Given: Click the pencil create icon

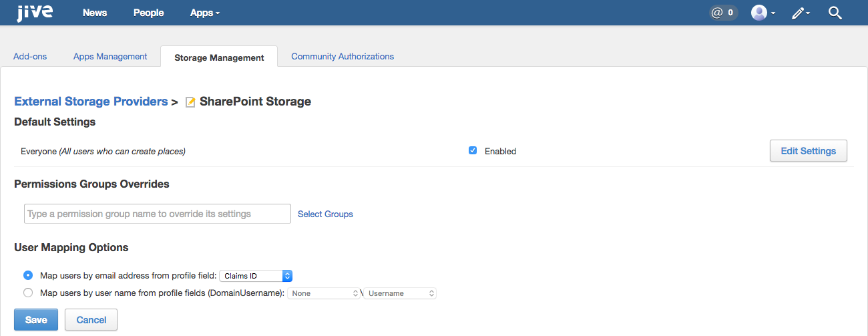Looking at the screenshot, I should tap(801, 13).
